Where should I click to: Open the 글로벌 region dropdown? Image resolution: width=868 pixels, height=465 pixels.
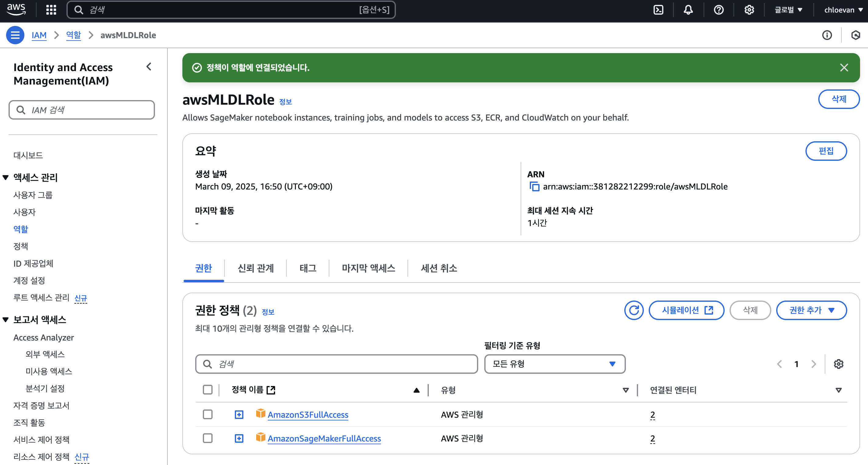(x=788, y=10)
